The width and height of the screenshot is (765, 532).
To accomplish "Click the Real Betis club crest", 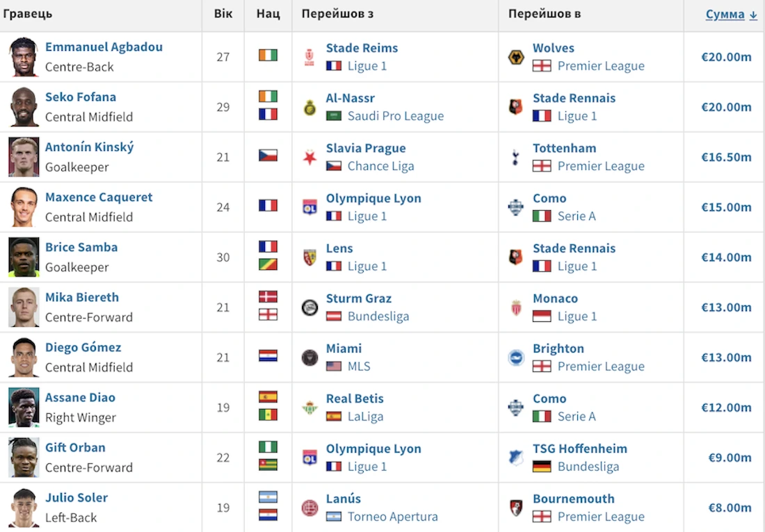I will [309, 408].
